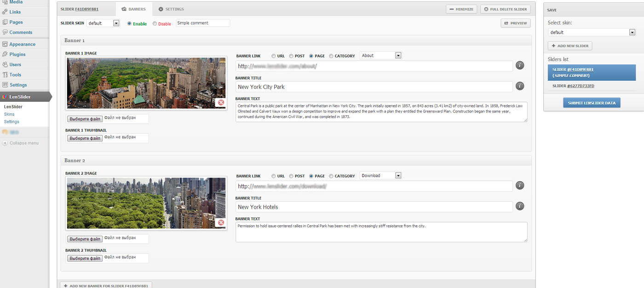
Task: Click the red delete icon on Banner 2 image
Action: tap(221, 223)
